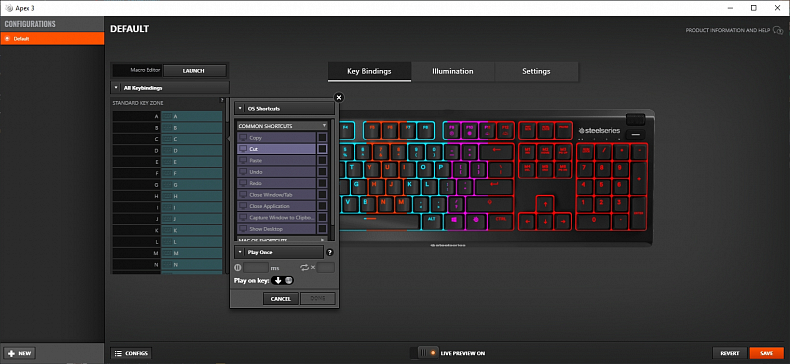Click the delay milliseconds input field
Screen dimensions: 790x364
[256, 268]
